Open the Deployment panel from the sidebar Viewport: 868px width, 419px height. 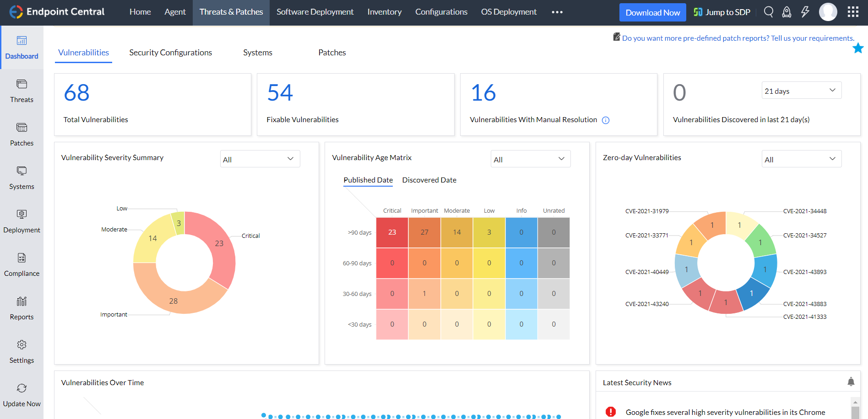coord(22,221)
